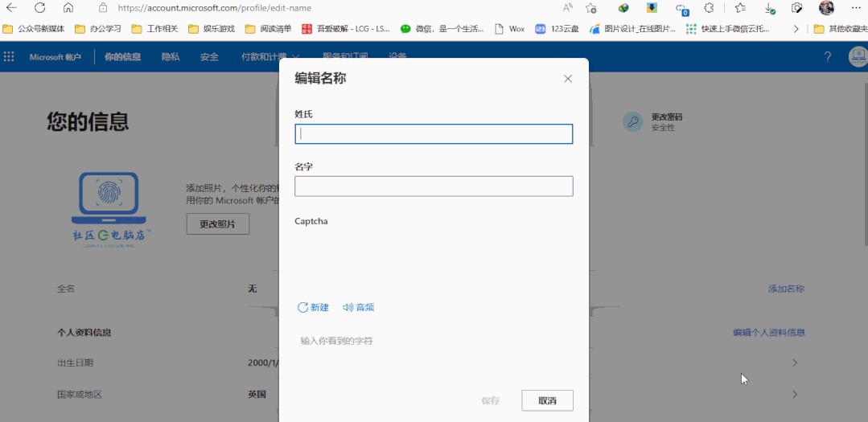Open the 安全 tab

pos(209,57)
